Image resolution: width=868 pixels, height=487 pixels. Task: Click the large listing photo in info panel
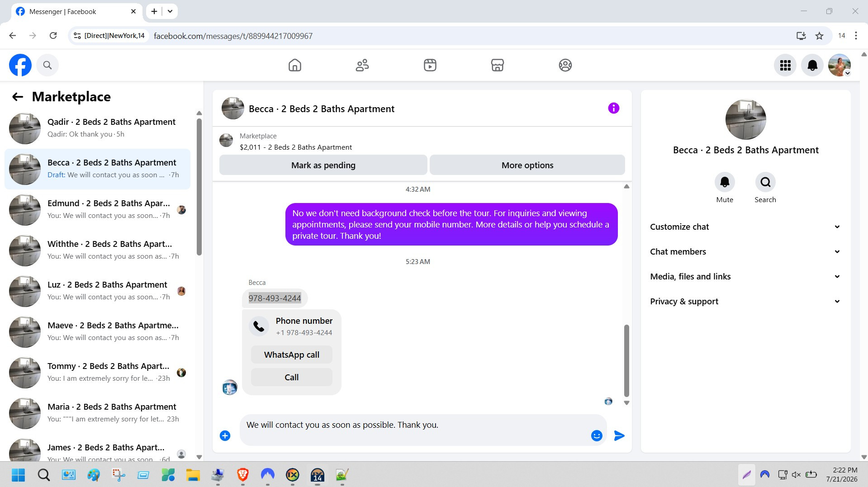(745, 119)
